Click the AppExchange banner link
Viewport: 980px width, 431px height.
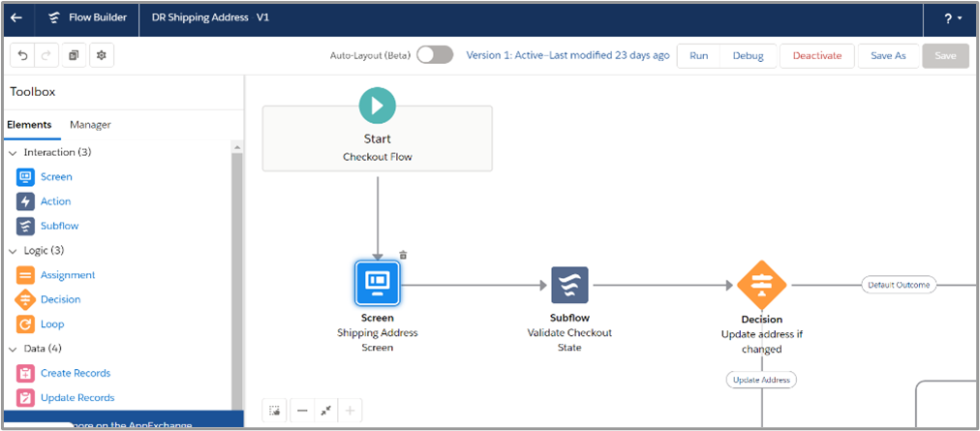point(124,420)
